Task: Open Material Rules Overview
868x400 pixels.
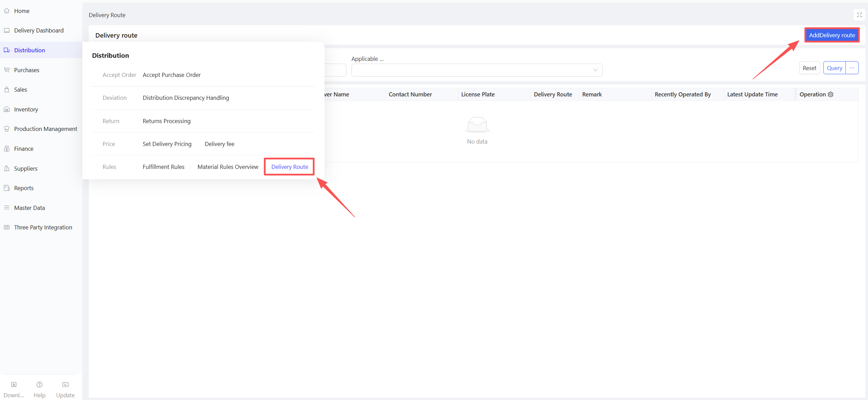Action: click(x=228, y=167)
